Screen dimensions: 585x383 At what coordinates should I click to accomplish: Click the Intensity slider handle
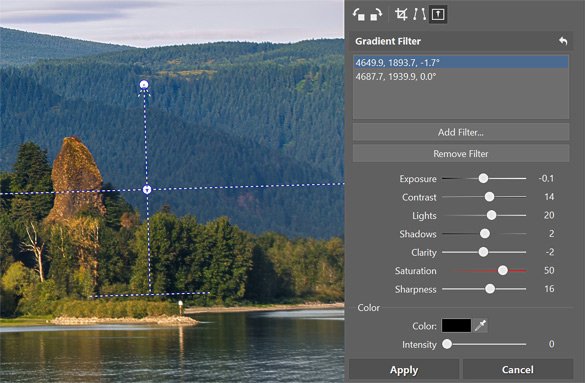click(447, 344)
